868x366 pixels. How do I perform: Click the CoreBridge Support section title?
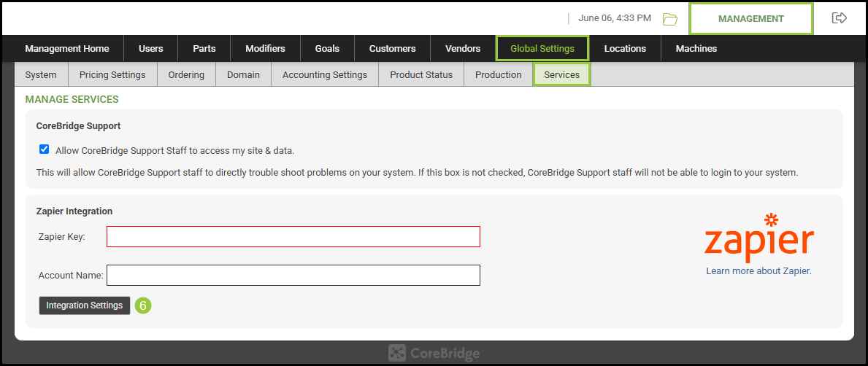[78, 126]
